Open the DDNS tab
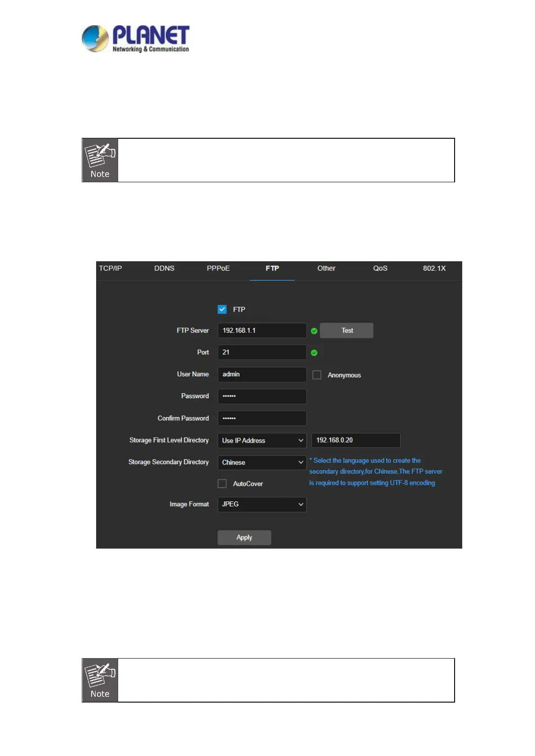Image resolution: width=535 pixels, height=756 pixels. [x=164, y=268]
